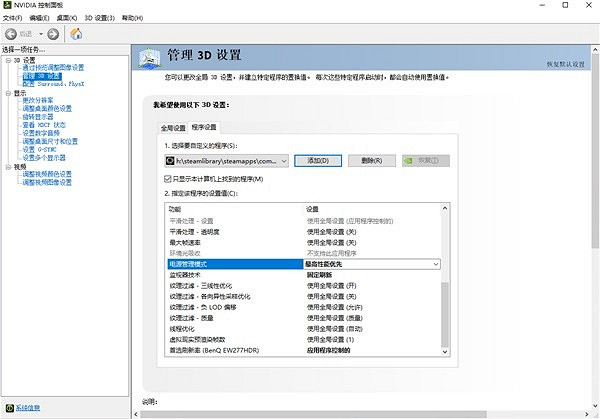
Task: Click the 删除(R) button
Action: 372,161
